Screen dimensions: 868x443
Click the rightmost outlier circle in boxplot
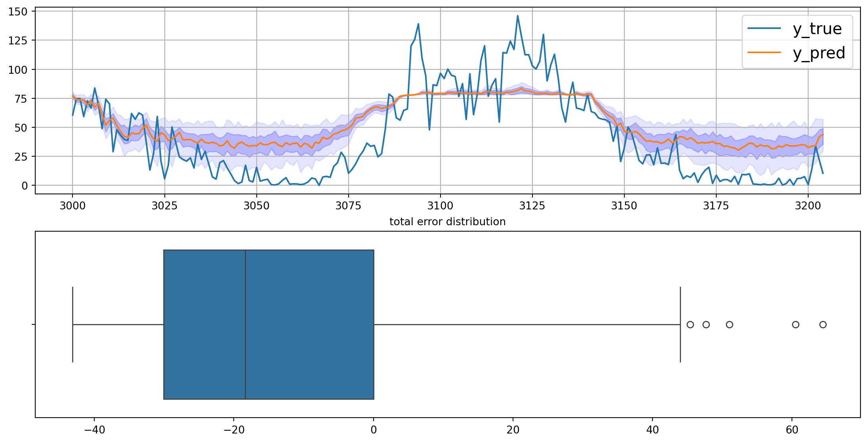pos(823,324)
